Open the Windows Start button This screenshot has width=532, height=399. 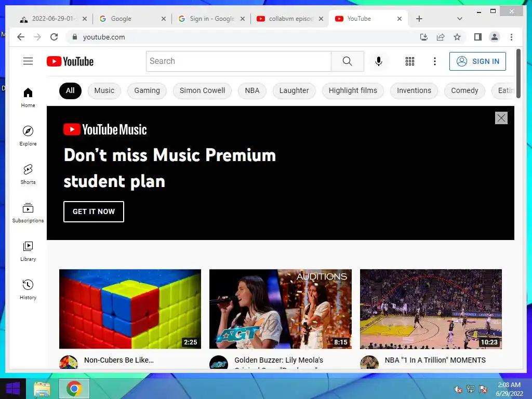[13, 389]
